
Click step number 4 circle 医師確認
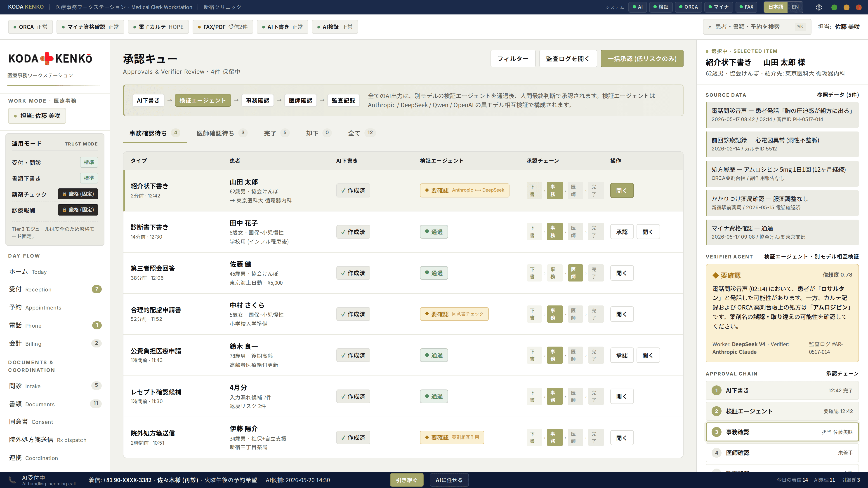click(716, 453)
